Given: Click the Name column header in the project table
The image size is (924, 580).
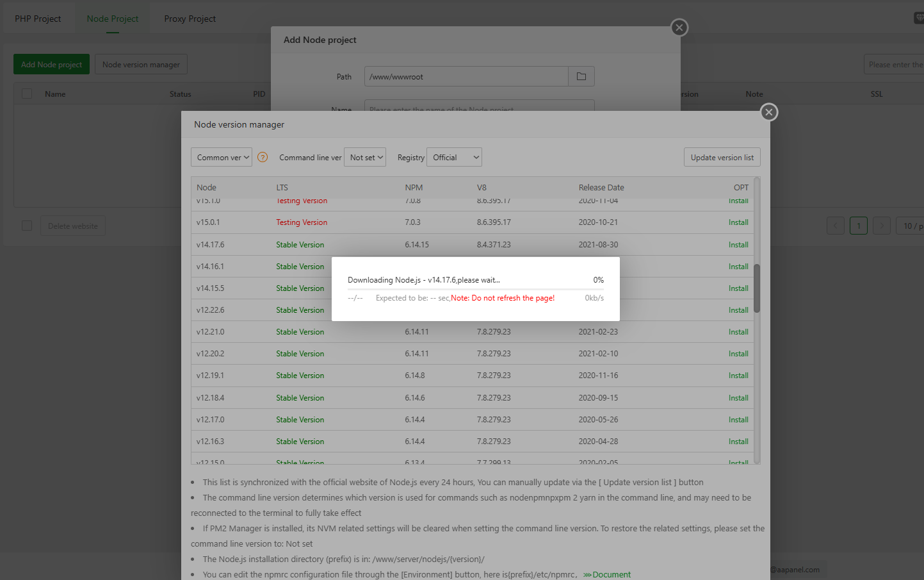Looking at the screenshot, I should [55, 94].
